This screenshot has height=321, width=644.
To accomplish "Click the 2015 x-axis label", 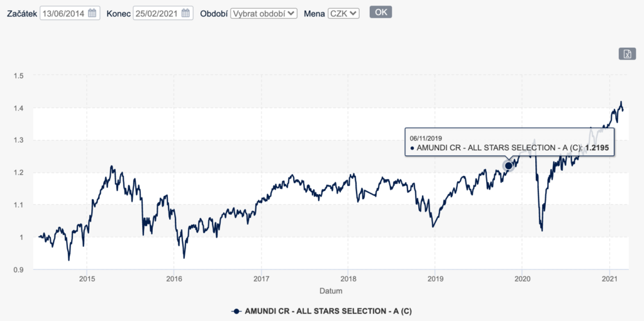I will coord(87,280).
